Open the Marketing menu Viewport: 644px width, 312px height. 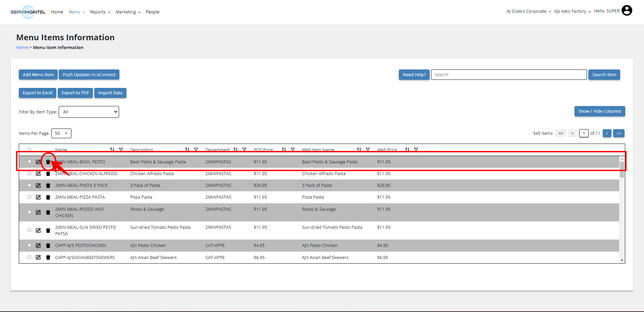[x=128, y=12]
